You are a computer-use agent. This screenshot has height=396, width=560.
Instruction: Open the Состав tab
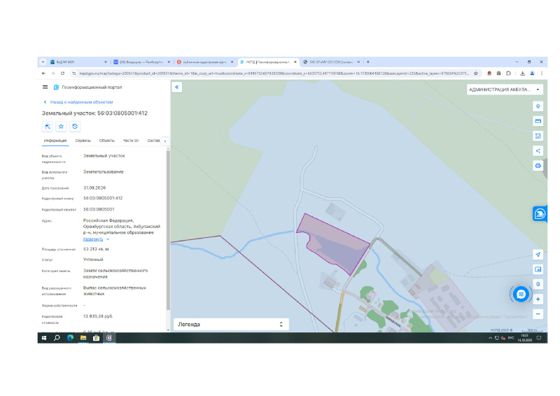click(x=154, y=141)
